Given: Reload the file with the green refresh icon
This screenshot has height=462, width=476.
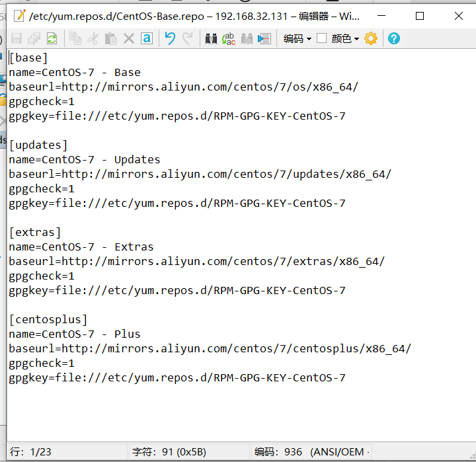Looking at the screenshot, I should [x=52, y=39].
